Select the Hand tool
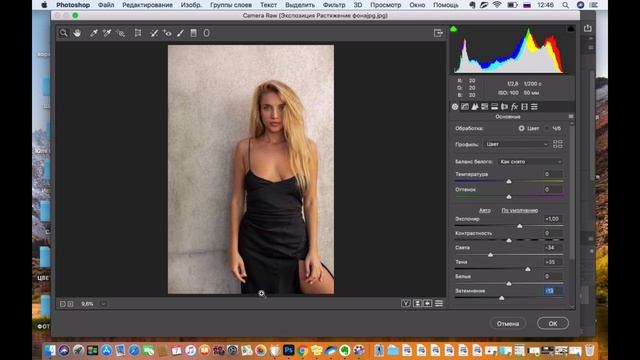 pyautogui.click(x=77, y=33)
